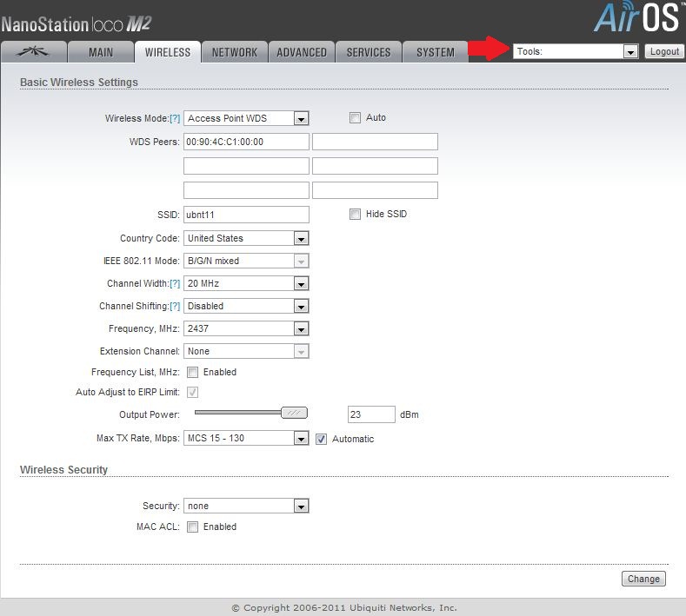Expand the Wireless Mode dropdown
This screenshot has height=616, width=686.
pyautogui.click(x=247, y=118)
